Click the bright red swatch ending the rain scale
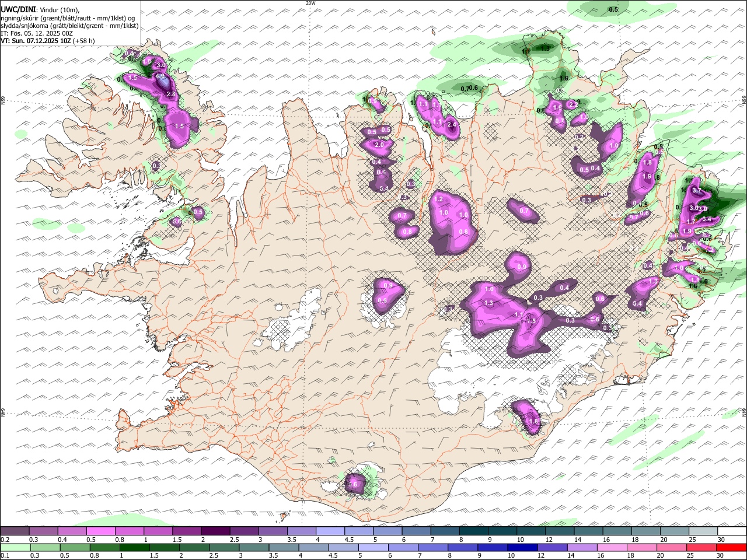The height and width of the screenshot is (560, 747). pos(731,548)
